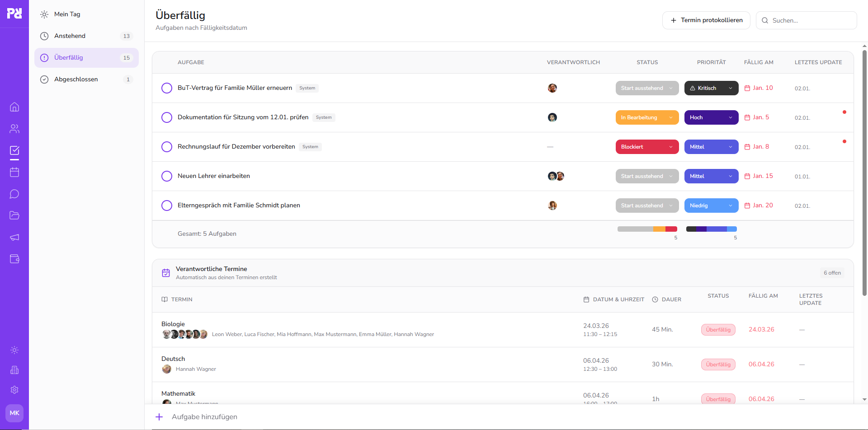Click the System tag on Rechnungslauf task
Viewport: 868px width, 430px height.
click(310, 147)
